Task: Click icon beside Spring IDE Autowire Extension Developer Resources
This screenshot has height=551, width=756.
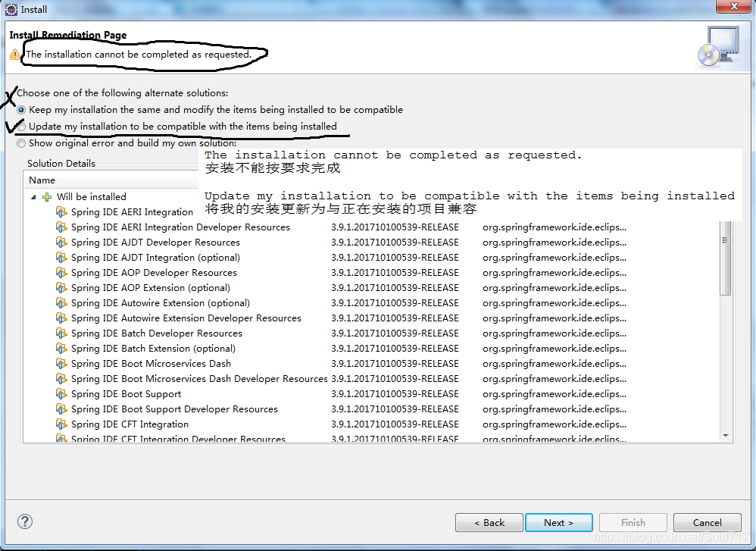Action: [61, 318]
